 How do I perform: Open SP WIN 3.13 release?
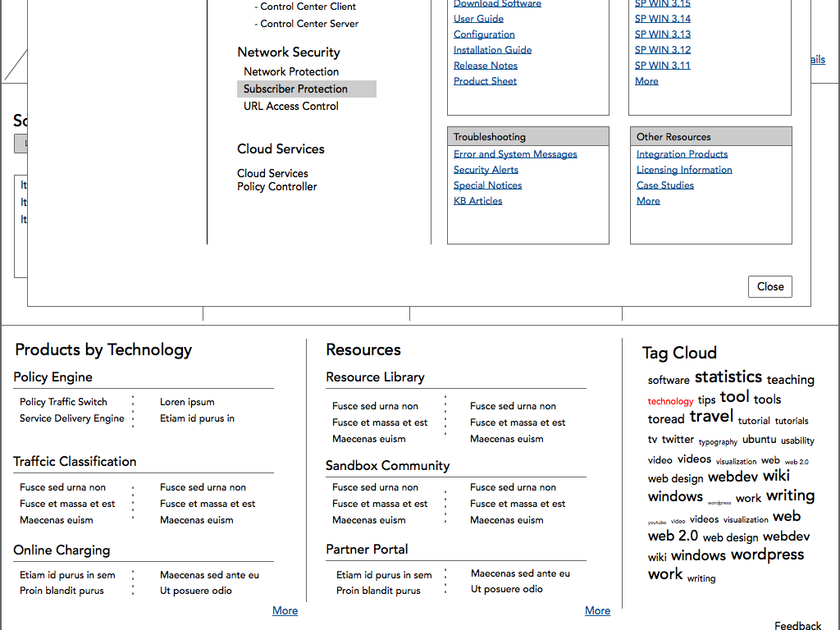(663, 34)
